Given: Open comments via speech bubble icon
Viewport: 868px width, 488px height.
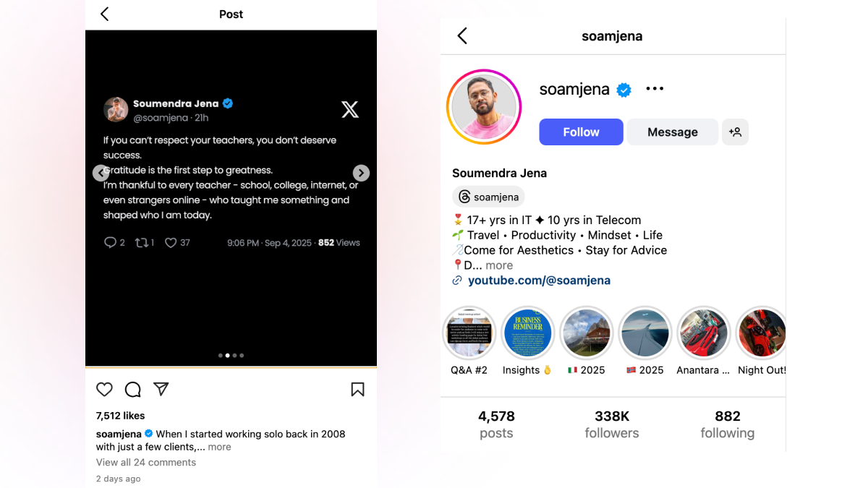Looking at the screenshot, I should [132, 390].
